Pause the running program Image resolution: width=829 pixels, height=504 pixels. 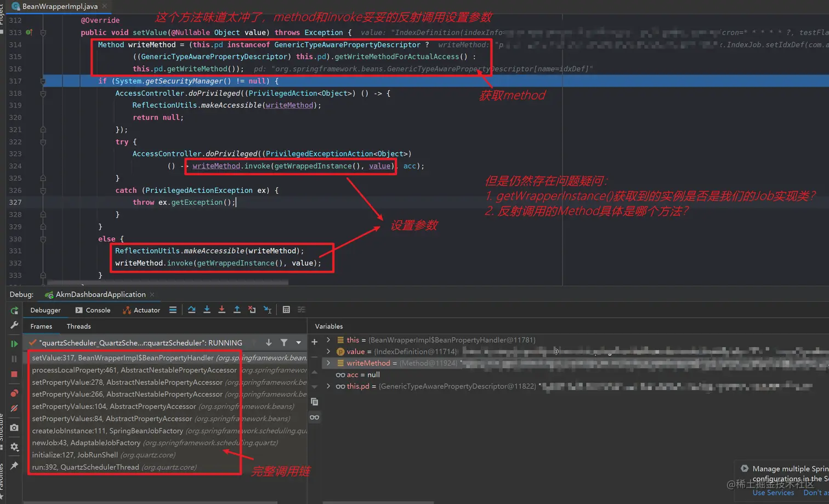click(x=14, y=359)
